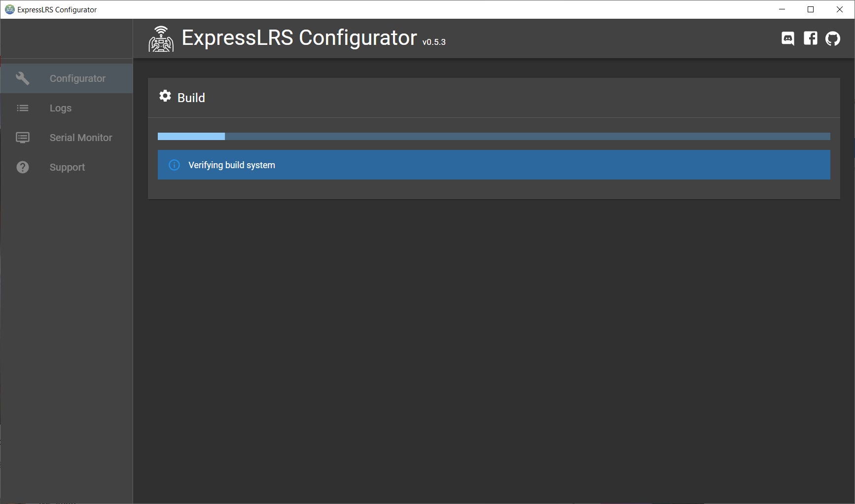Screen dimensions: 855x504
Task: Open the Support page
Action: [x=67, y=167]
